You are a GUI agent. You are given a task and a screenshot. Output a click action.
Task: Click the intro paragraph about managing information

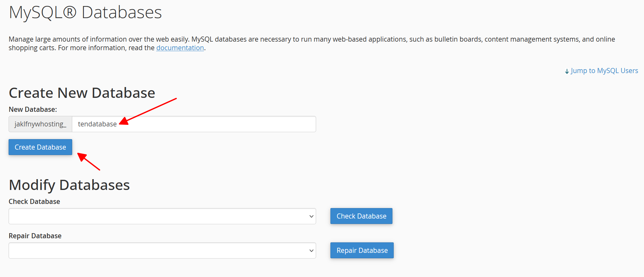[x=312, y=44]
